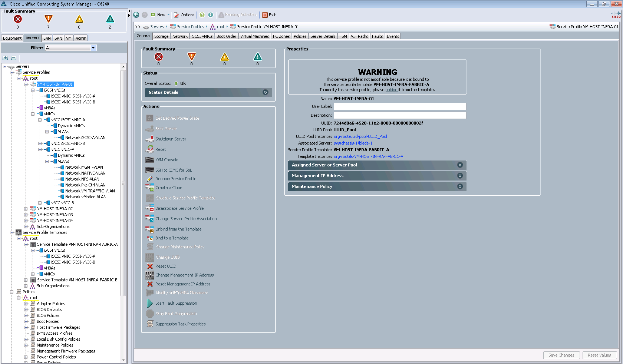Expand the Management IP Address section
The width and height of the screenshot is (623, 364).
[x=377, y=176]
